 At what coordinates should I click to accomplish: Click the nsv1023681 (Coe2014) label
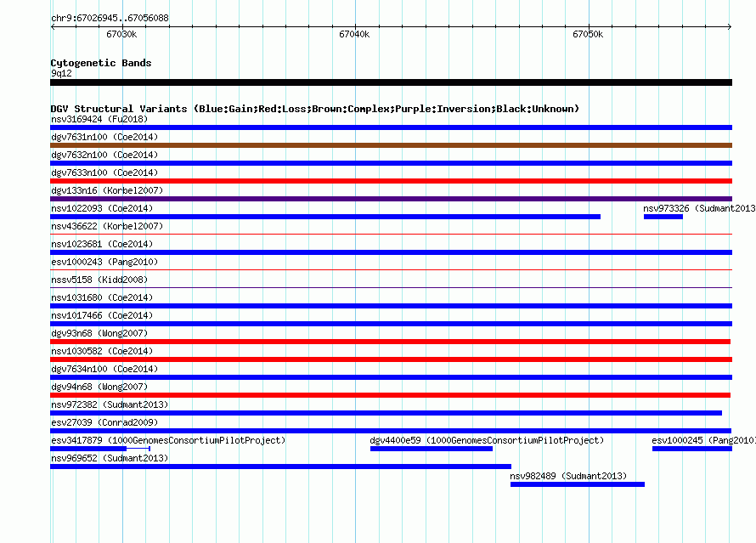[102, 244]
